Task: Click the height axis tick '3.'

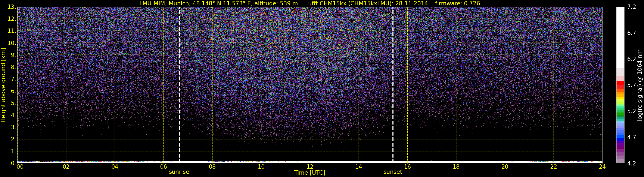Action: coord(13,127)
